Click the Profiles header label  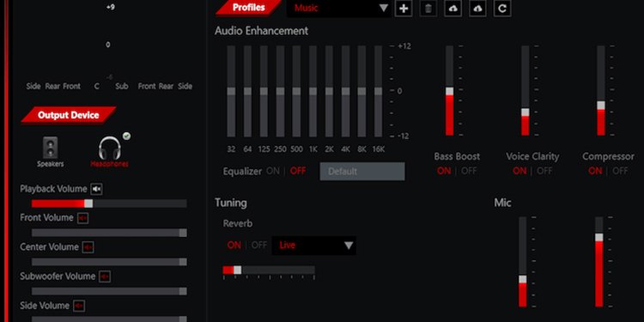click(248, 8)
